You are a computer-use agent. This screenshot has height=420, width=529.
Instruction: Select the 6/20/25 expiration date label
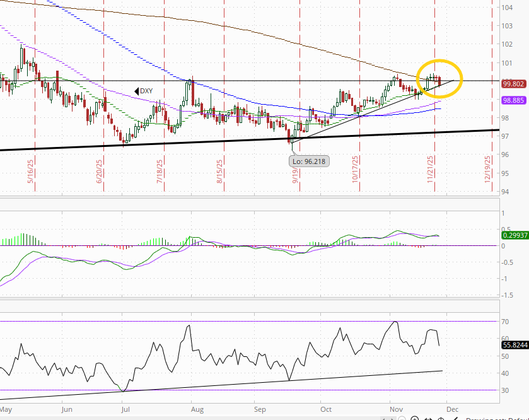coord(99,172)
